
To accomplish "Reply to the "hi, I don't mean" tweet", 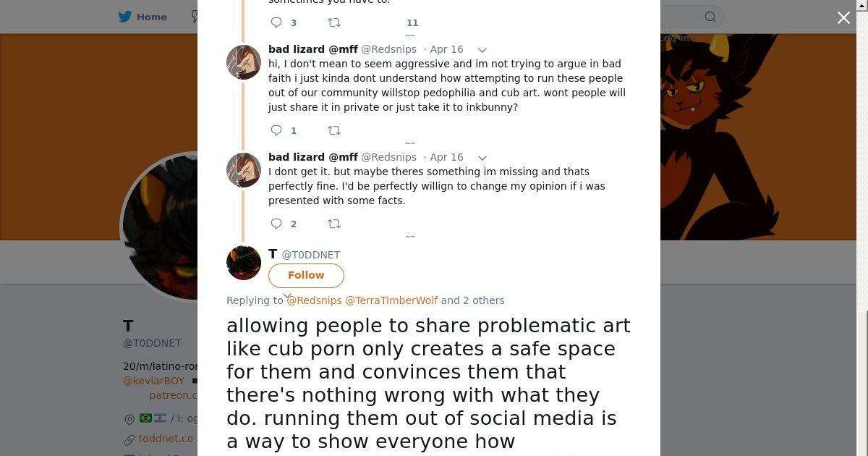I will point(276,130).
